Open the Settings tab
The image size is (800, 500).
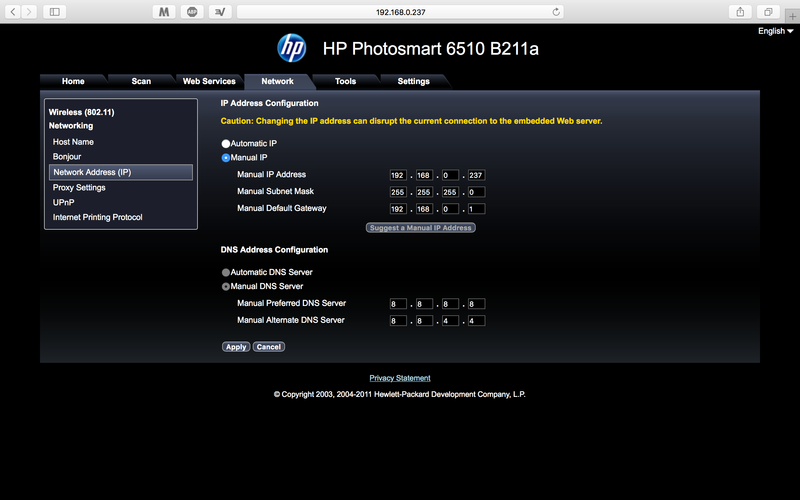pos(414,81)
